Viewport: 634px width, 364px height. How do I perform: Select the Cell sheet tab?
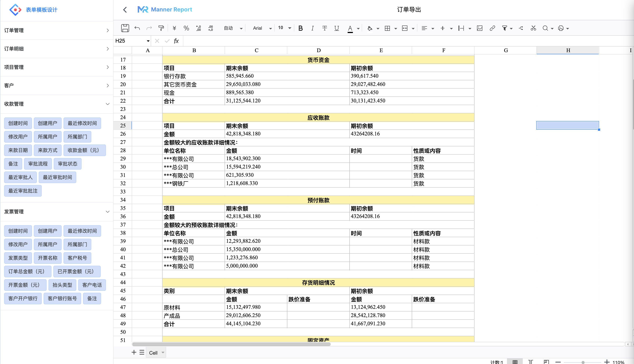coord(153,353)
